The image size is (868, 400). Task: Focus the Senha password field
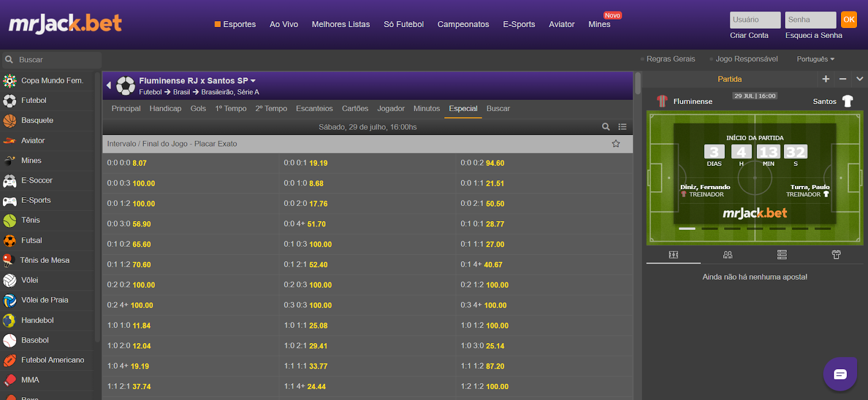[810, 20]
